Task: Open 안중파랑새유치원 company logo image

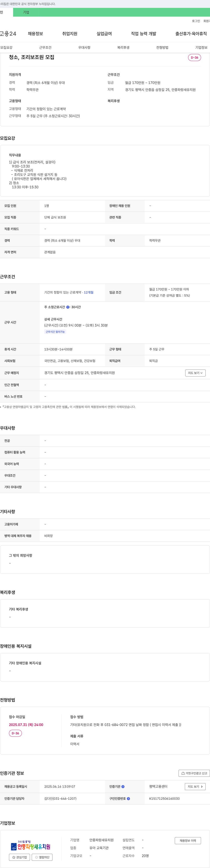Action: pyautogui.click(x=31, y=845)
